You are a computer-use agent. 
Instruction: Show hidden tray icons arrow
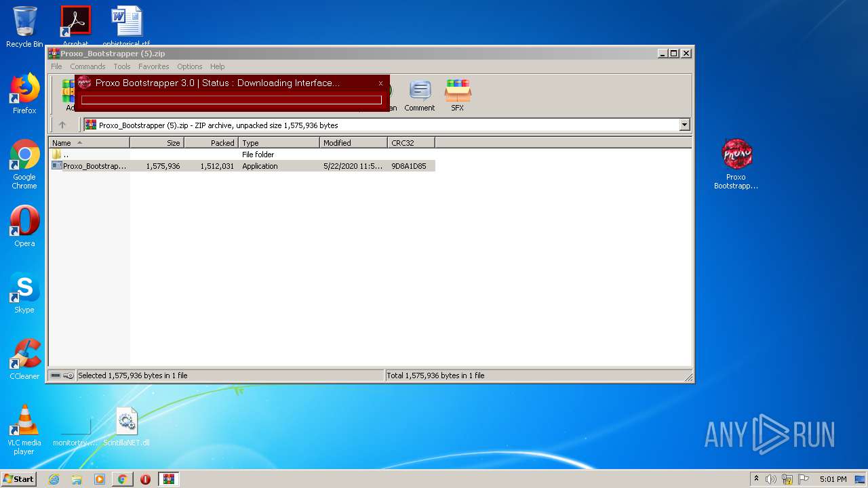coord(756,479)
